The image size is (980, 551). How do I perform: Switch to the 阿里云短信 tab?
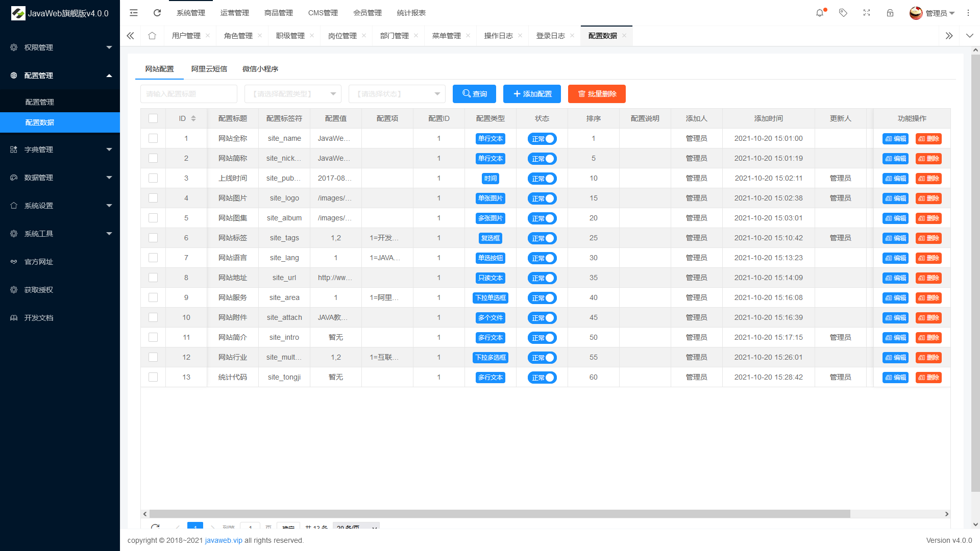[209, 69]
